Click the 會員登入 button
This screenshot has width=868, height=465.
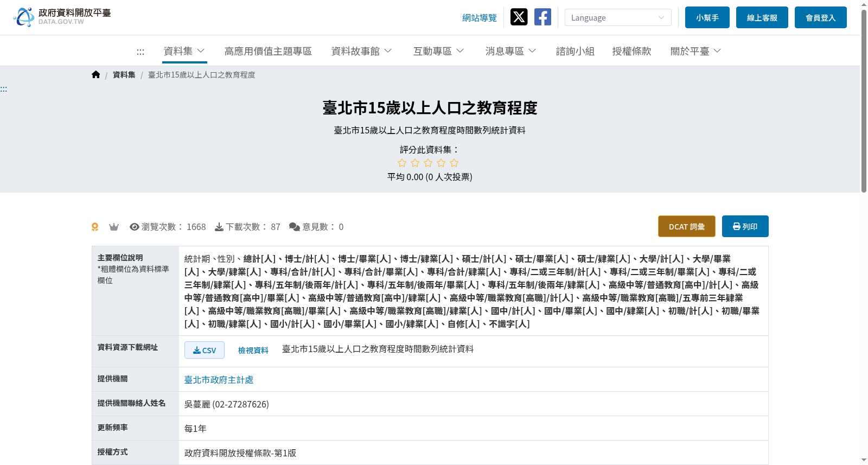pyautogui.click(x=821, y=17)
